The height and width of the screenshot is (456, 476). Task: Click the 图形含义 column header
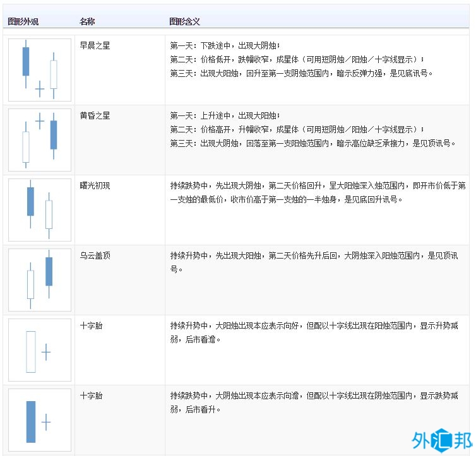click(184, 21)
